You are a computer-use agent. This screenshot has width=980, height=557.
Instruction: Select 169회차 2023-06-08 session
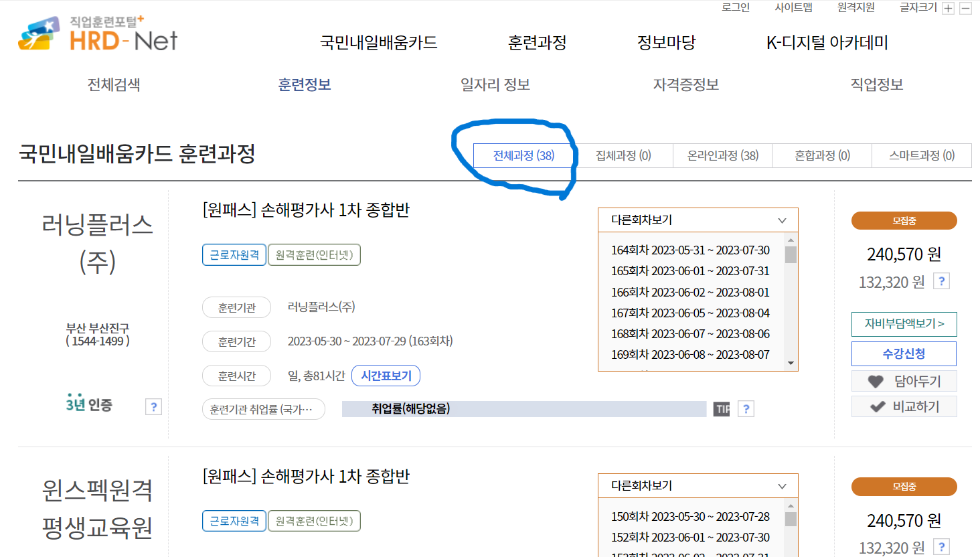coord(690,355)
